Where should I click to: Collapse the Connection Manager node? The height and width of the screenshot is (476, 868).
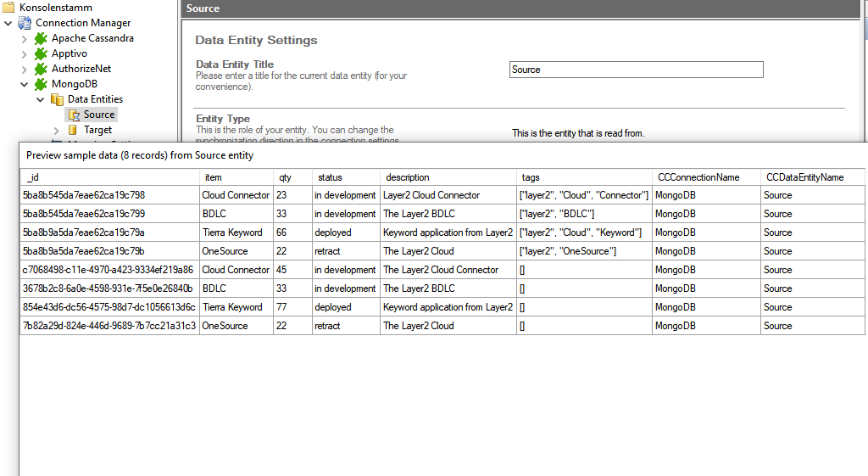pos(8,23)
